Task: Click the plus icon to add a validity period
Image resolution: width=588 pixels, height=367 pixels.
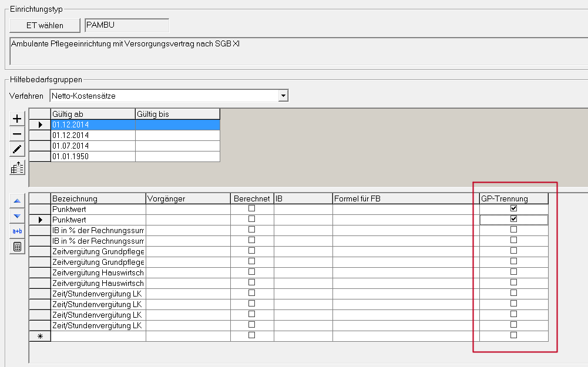Action: [17, 119]
